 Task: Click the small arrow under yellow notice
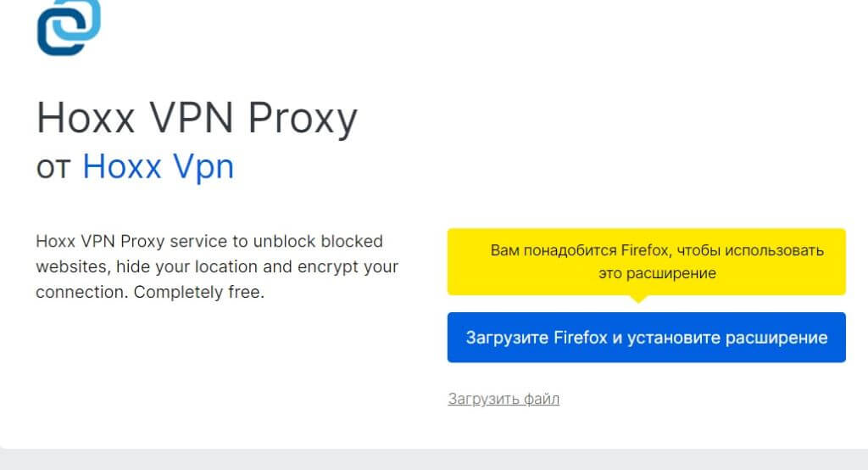coord(639,299)
